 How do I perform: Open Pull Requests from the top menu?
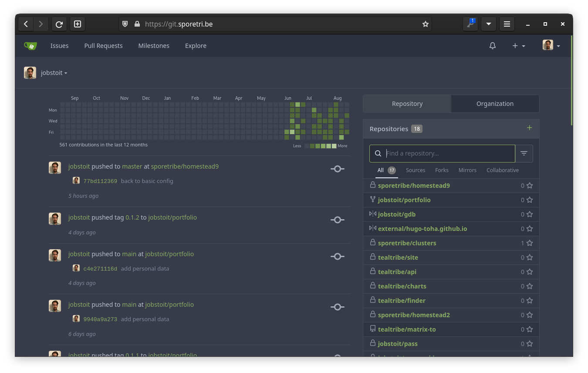point(103,45)
